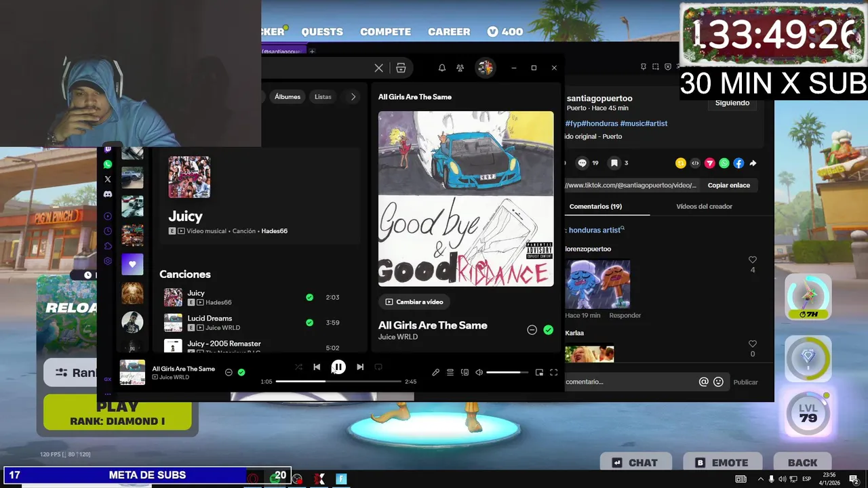Toggle shuffle in the Spotify player
This screenshot has width=868, height=488.
point(298,367)
